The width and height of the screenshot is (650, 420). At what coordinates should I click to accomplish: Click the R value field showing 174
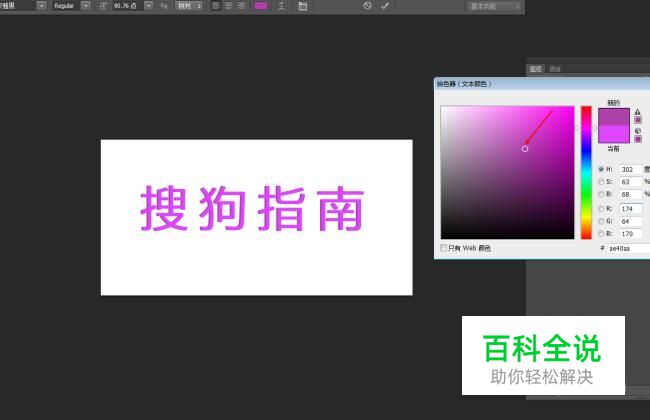pyautogui.click(x=630, y=209)
